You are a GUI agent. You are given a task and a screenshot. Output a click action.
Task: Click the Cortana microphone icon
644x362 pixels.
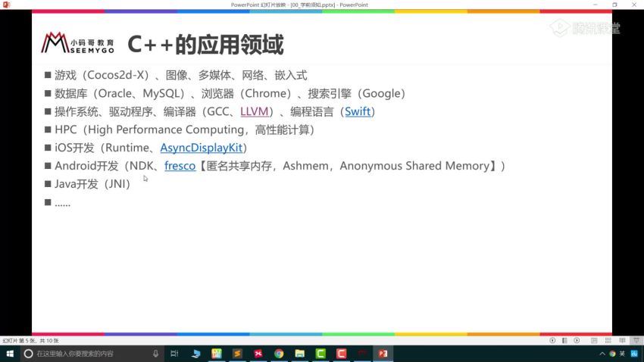click(x=155, y=354)
